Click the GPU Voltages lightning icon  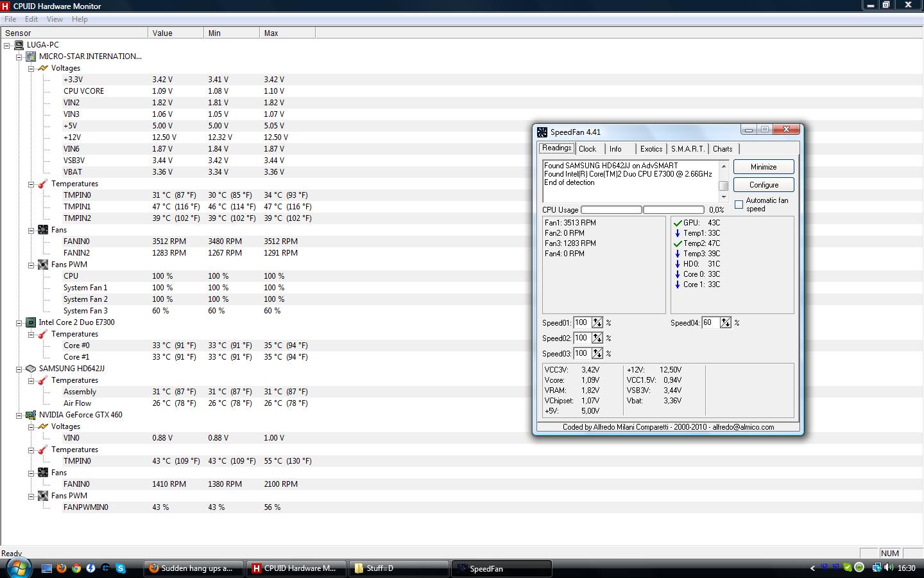[x=43, y=426]
